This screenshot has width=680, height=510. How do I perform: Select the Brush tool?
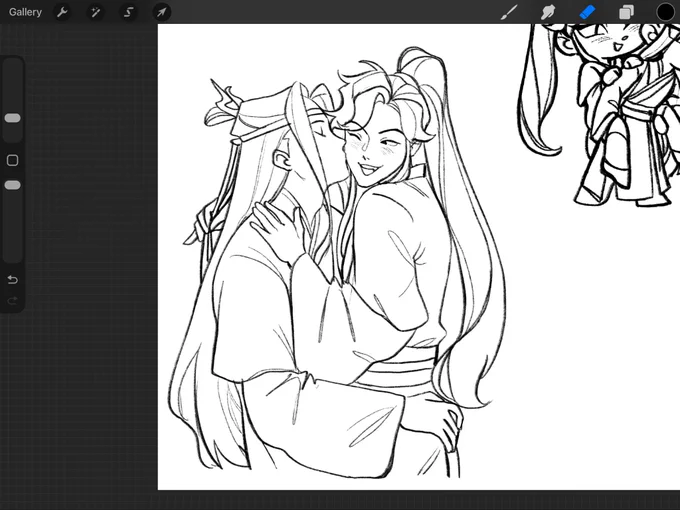pos(509,12)
